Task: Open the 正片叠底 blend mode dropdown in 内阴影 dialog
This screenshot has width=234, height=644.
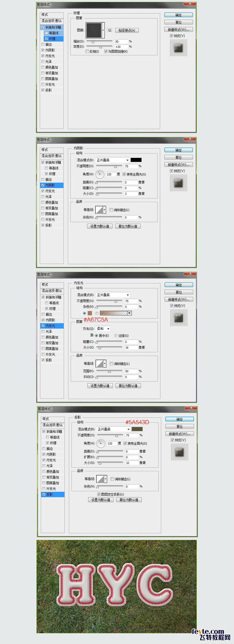Action: coord(112,160)
